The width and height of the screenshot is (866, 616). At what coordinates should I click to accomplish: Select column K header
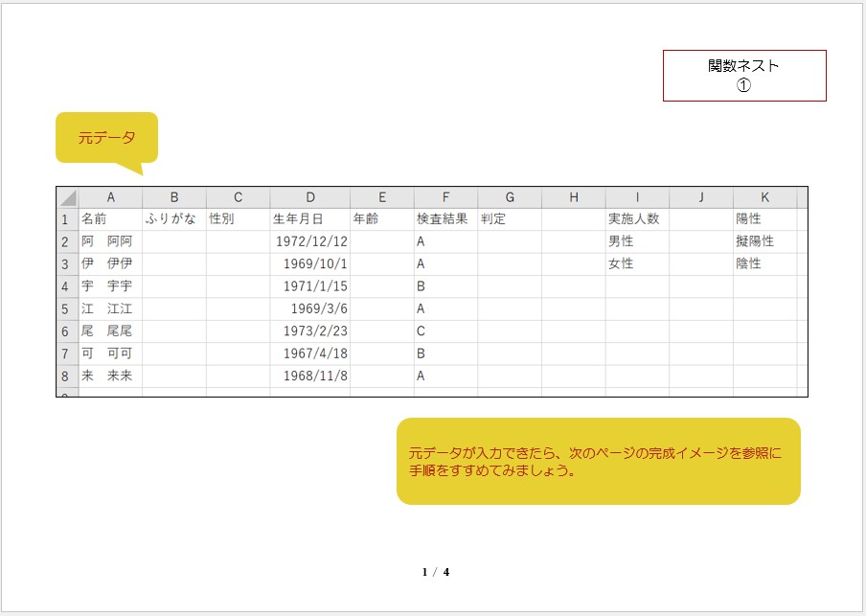764,198
